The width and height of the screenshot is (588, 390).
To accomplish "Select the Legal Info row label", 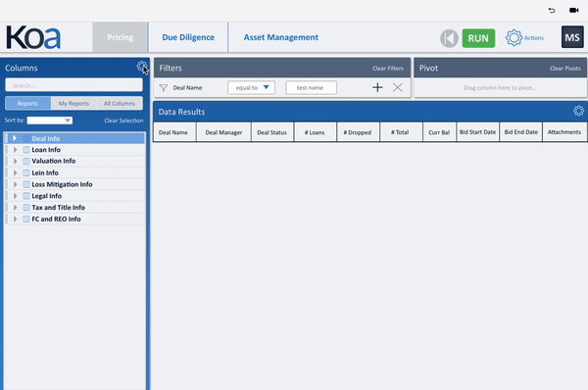I will point(46,196).
